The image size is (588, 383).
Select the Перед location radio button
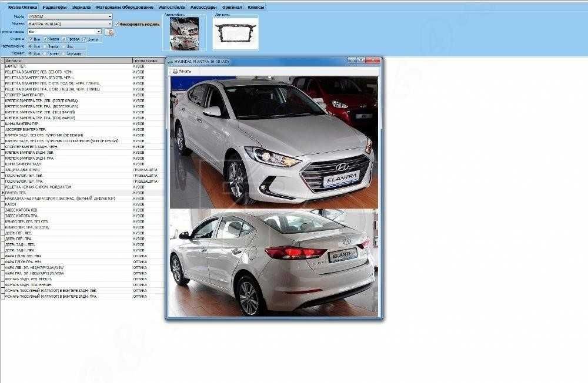click(45, 46)
